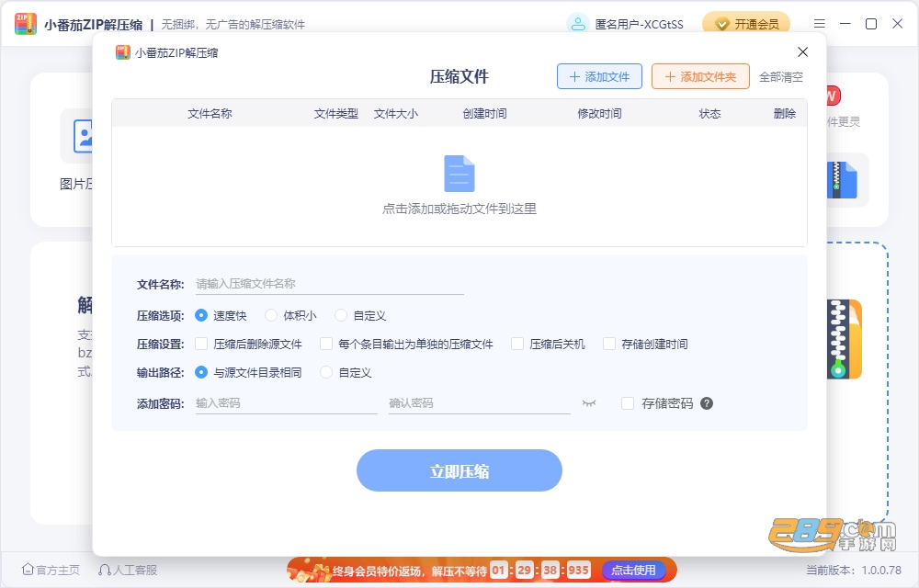Open the hamburger menu icon in title bar

[820, 24]
